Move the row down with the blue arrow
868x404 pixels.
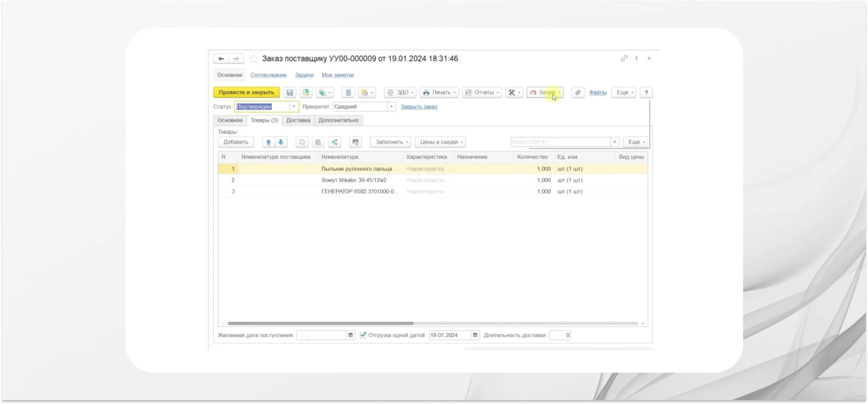tap(281, 142)
